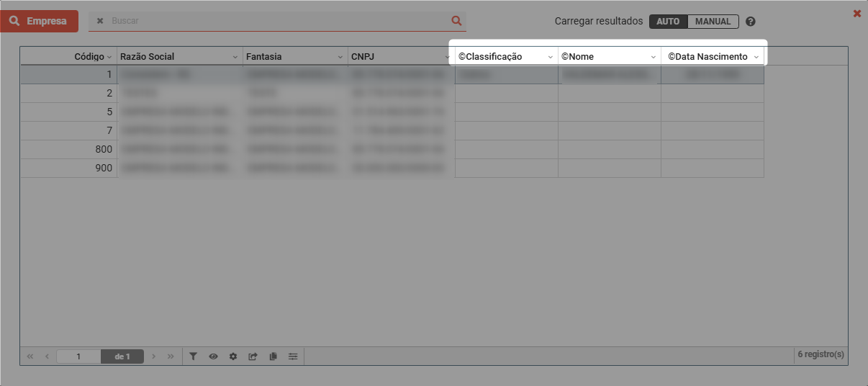Clear search with the X icon

(x=100, y=21)
